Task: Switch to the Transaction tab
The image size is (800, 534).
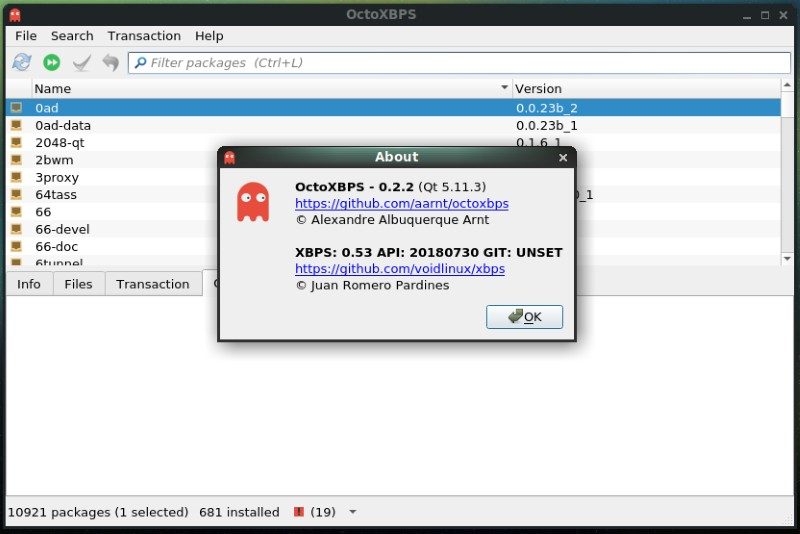Action: pyautogui.click(x=153, y=284)
